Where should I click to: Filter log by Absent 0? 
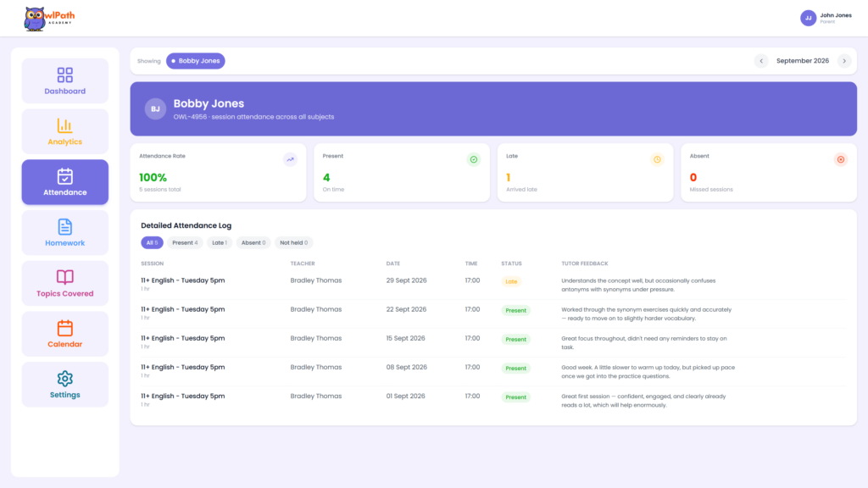[x=253, y=243]
